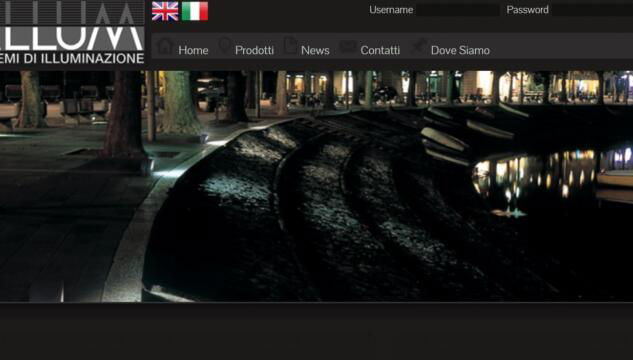
Task: Click the 'Sistemi di Illuminazione' tagline
Action: [72, 58]
